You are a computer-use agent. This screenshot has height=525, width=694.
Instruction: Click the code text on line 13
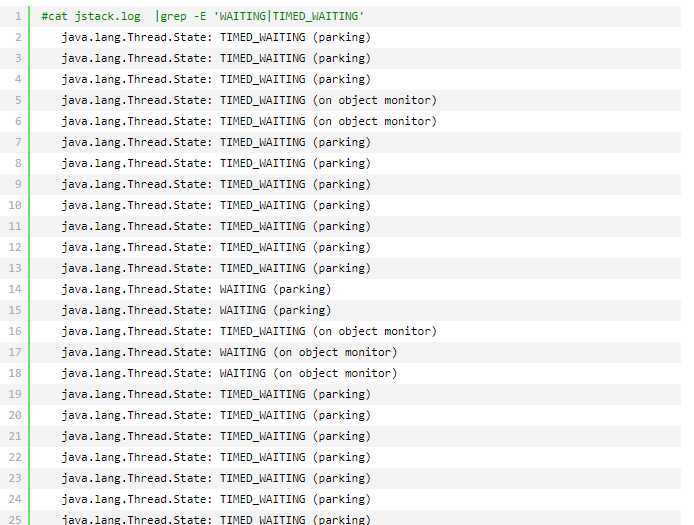[216, 268]
